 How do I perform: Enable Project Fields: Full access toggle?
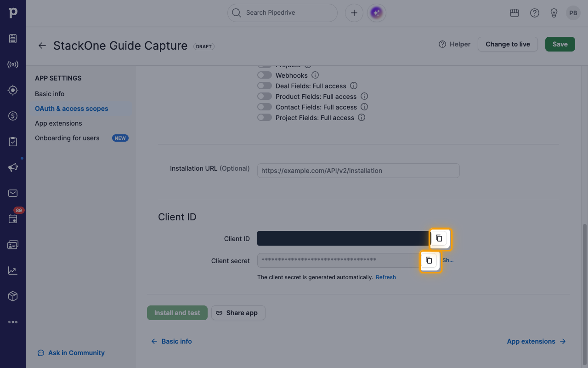coord(265,117)
